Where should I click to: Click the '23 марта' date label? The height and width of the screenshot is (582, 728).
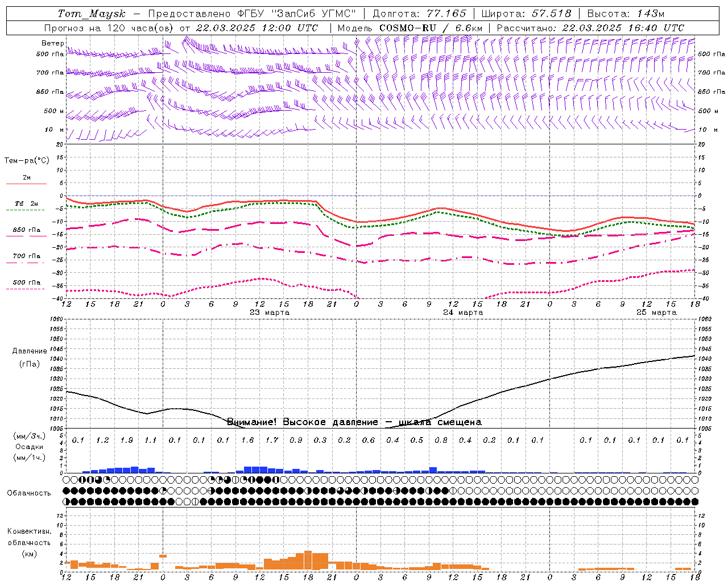click(x=270, y=313)
